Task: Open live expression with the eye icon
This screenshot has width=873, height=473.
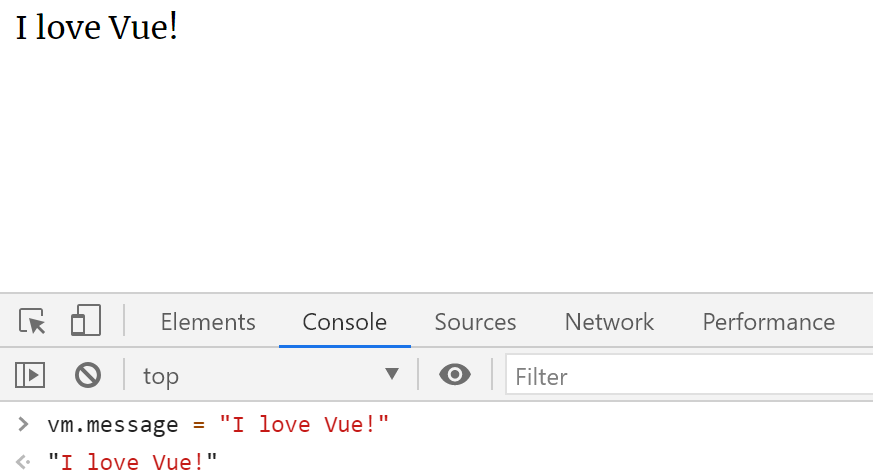Action: tap(455, 375)
